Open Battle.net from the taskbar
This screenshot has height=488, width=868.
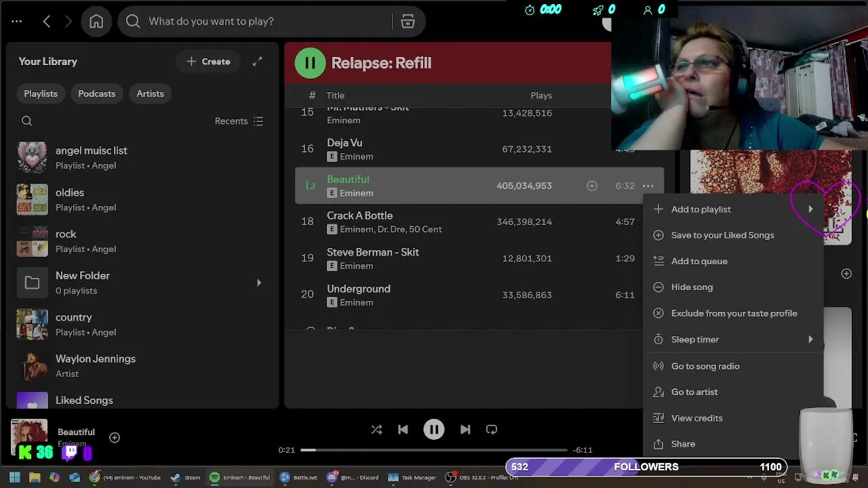tap(299, 478)
